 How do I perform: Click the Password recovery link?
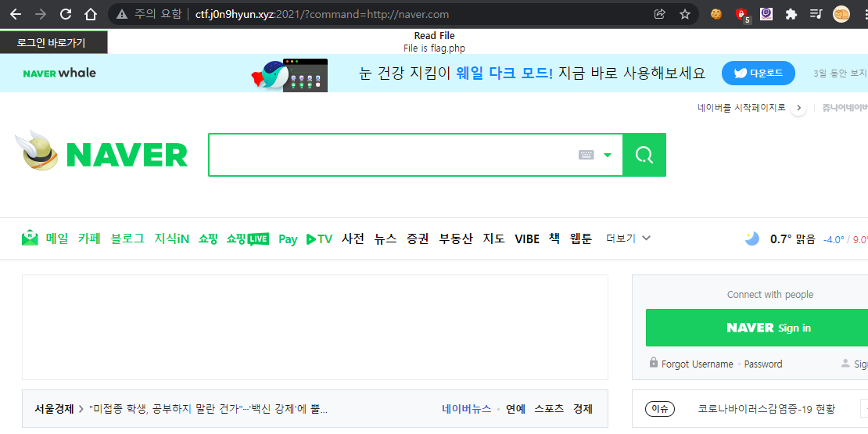(x=762, y=364)
